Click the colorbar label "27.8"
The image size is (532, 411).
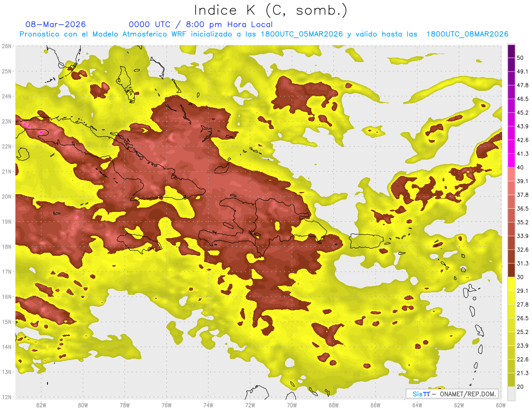(523, 305)
